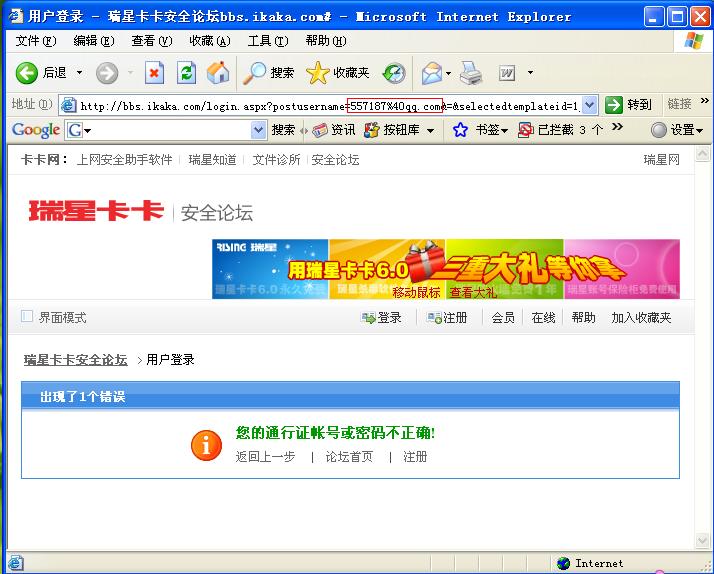Go to the Home page icon

coord(218,73)
